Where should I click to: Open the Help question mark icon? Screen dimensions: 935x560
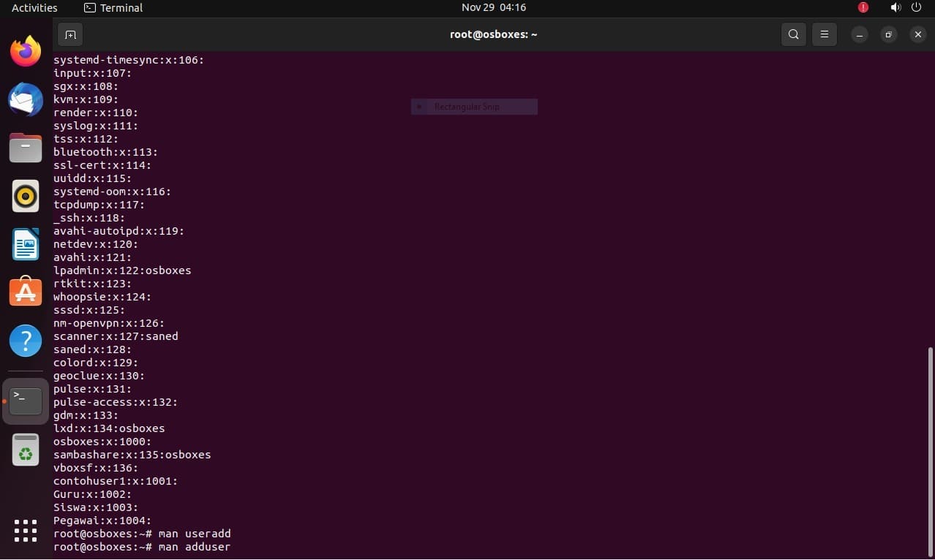tap(26, 341)
